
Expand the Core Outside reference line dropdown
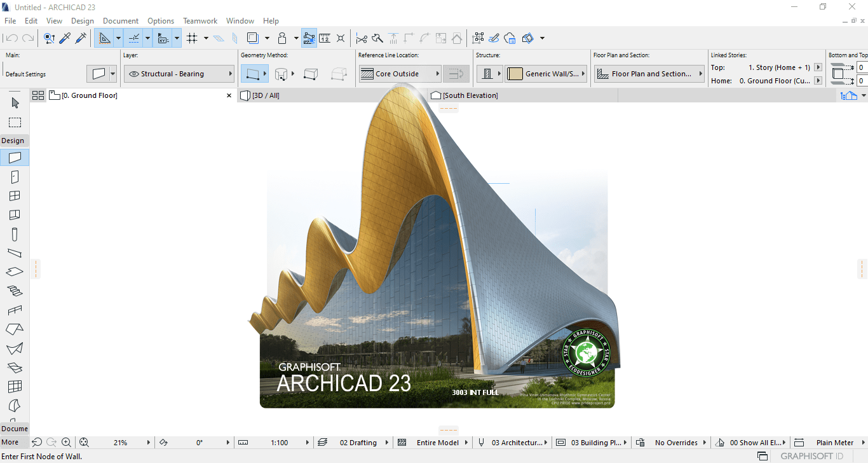(x=400, y=74)
